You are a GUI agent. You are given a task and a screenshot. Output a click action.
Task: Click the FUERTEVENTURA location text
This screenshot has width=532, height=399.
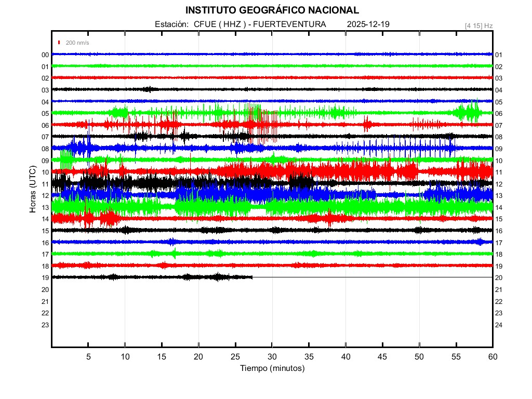tap(293, 24)
